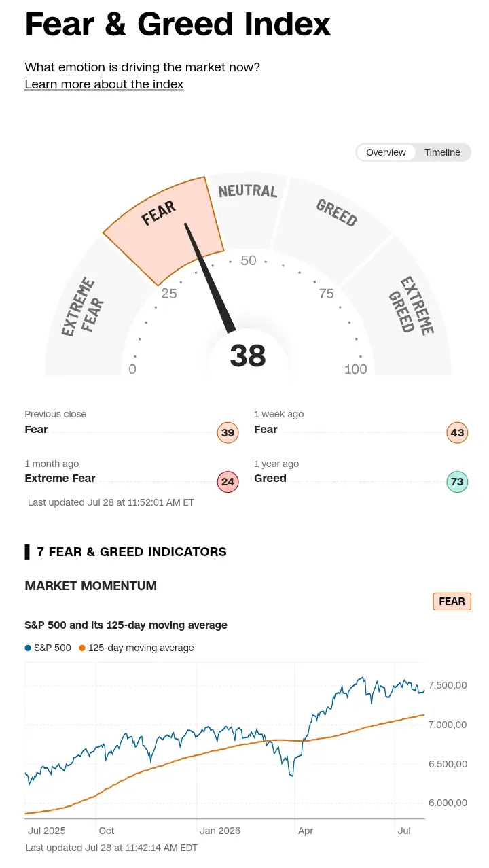The width and height of the screenshot is (489, 868).
Task: Click the Market Momentum heading
Action: [x=91, y=586]
